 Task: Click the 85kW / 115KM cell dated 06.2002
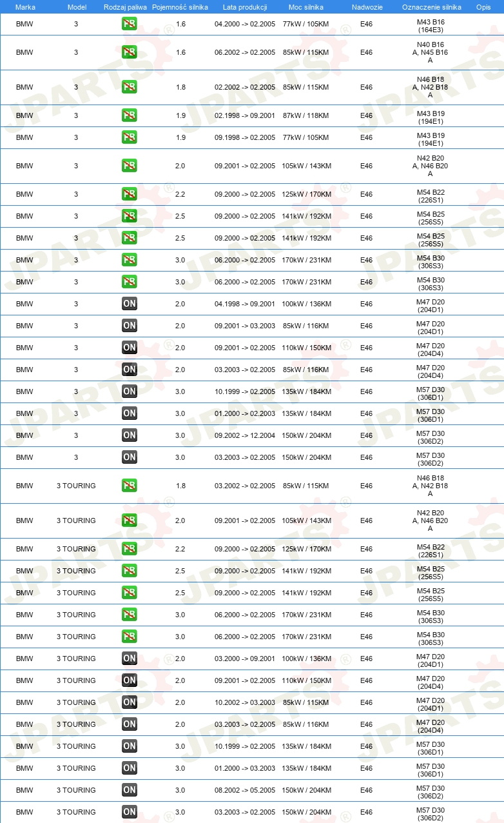click(x=305, y=52)
